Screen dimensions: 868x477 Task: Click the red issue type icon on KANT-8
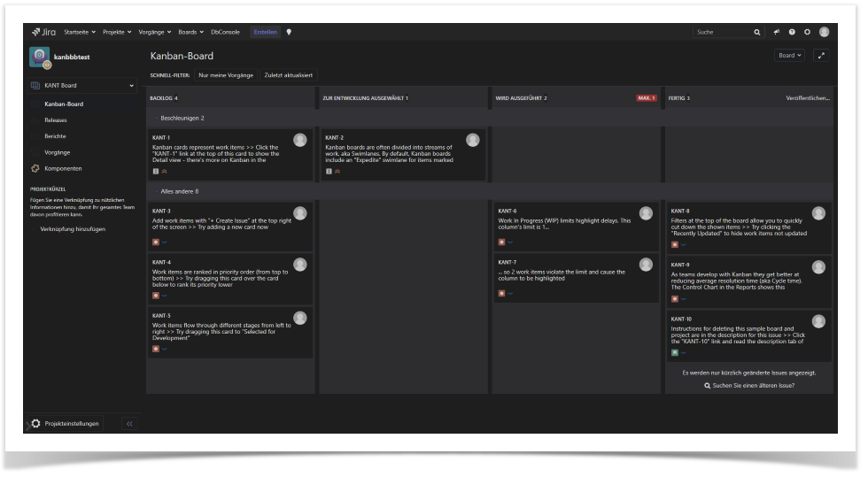click(675, 244)
